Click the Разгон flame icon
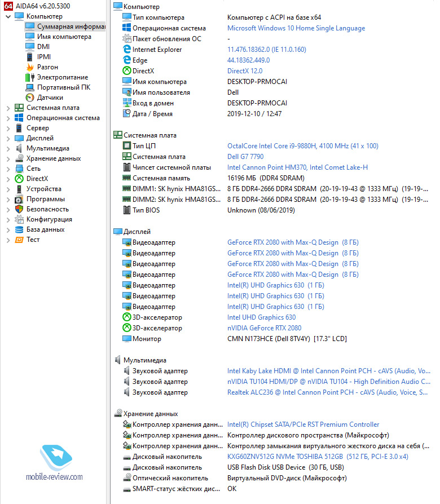440x504 pixels. point(30,67)
